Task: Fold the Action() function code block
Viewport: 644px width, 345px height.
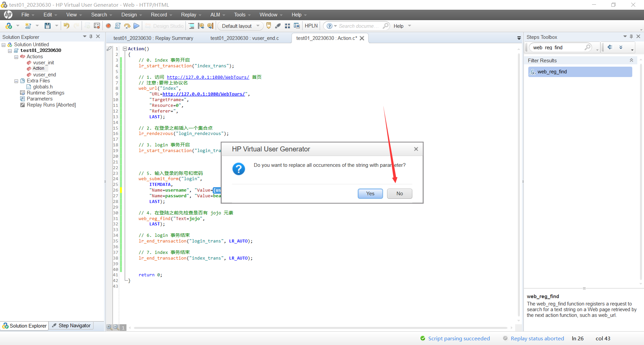Action: coord(125,49)
